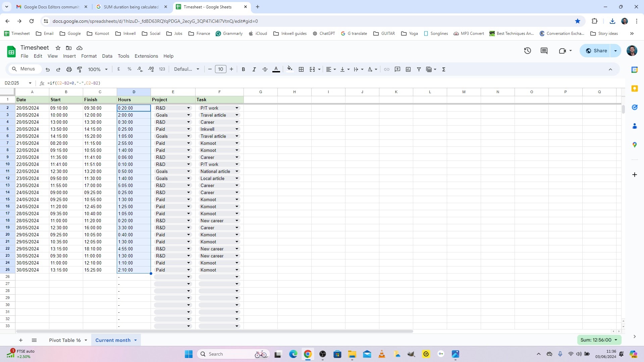Click the functions sigma icon
The width and height of the screenshot is (644, 362).
[x=444, y=69]
